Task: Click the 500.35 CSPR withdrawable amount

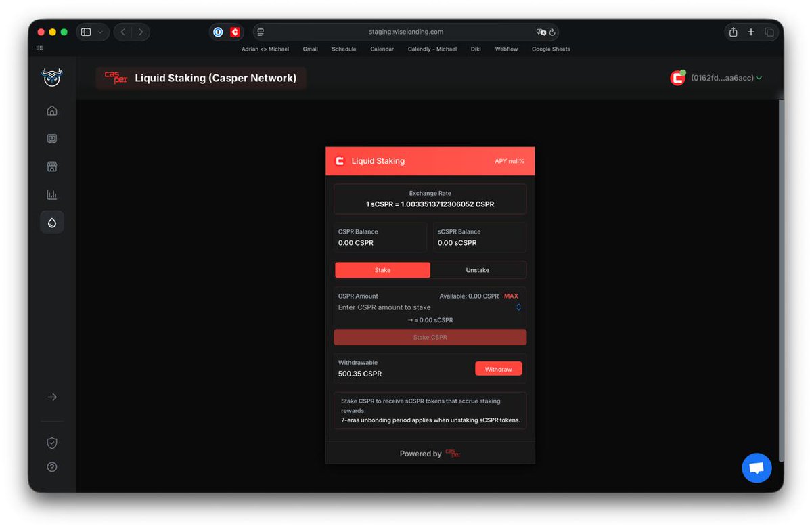Action: [360, 374]
